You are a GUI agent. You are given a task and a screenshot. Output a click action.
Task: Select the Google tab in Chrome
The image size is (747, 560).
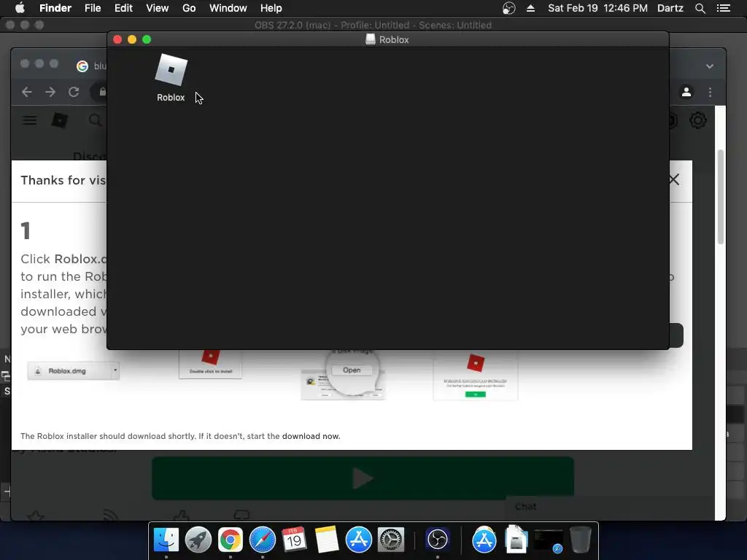91,66
